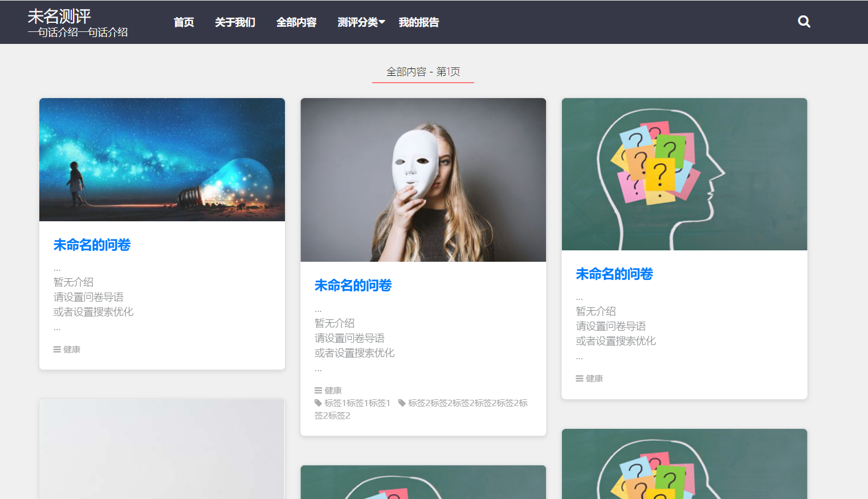Open the woman with white mask thumbnail

click(423, 180)
